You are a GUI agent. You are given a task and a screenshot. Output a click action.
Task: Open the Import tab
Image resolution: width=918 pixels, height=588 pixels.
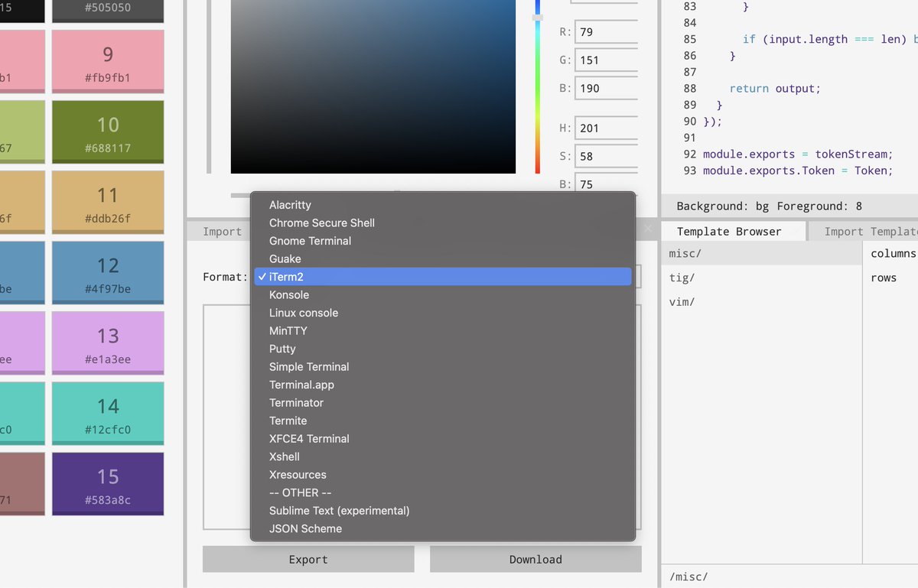tap(222, 231)
